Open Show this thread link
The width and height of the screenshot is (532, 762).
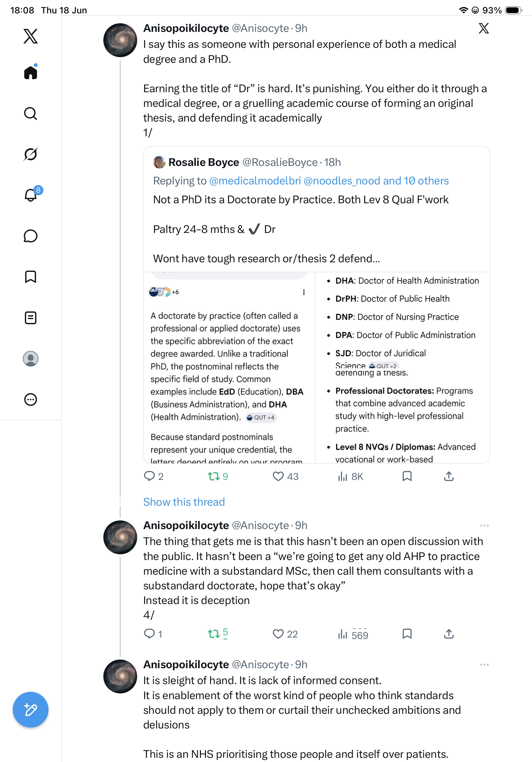click(x=184, y=502)
